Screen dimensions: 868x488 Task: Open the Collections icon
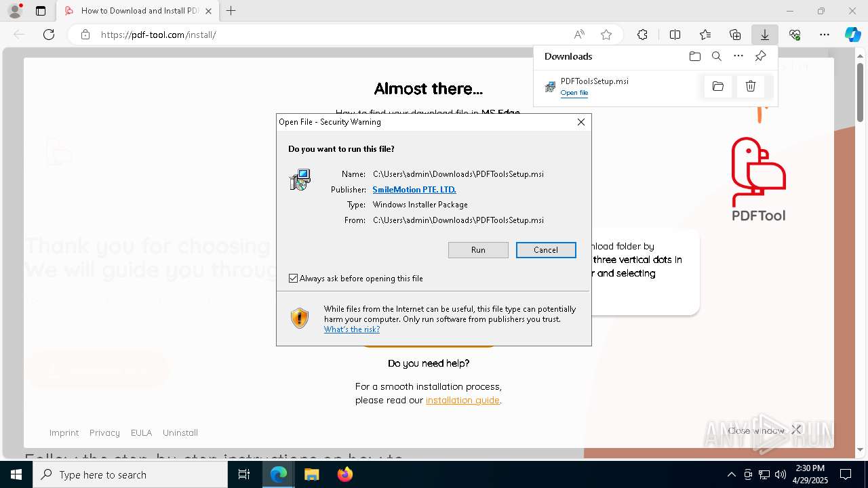click(735, 35)
